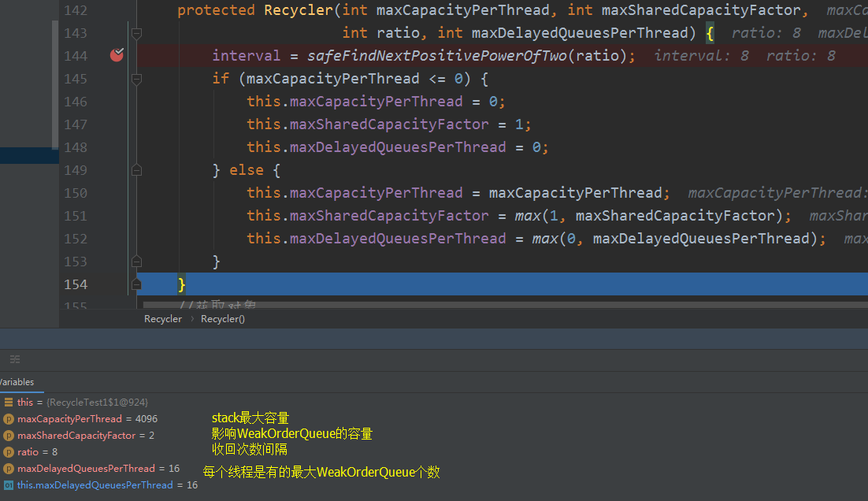Collapse fold marker at line 153
The width and height of the screenshot is (868, 501).
[137, 262]
